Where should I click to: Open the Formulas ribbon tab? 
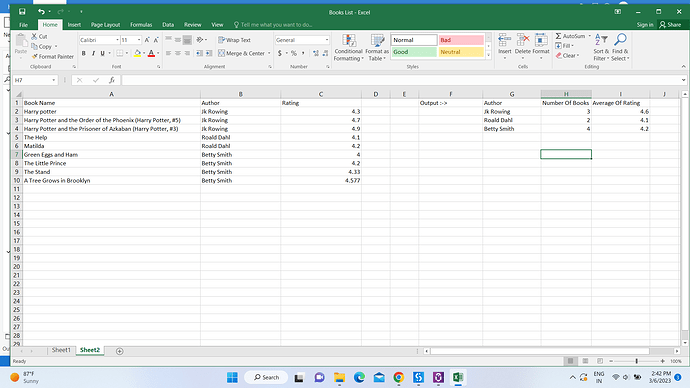click(x=141, y=25)
